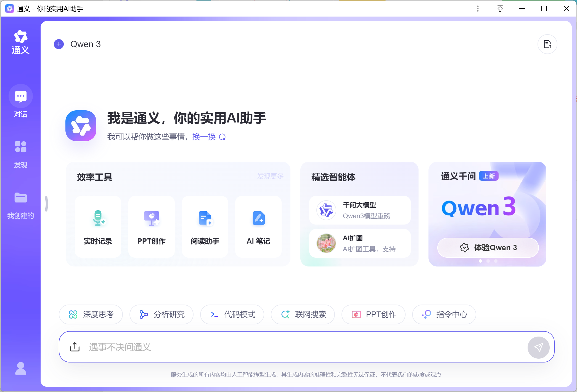The height and width of the screenshot is (392, 577).
Task: Open the PPT创作 tool card
Action: [x=151, y=226]
